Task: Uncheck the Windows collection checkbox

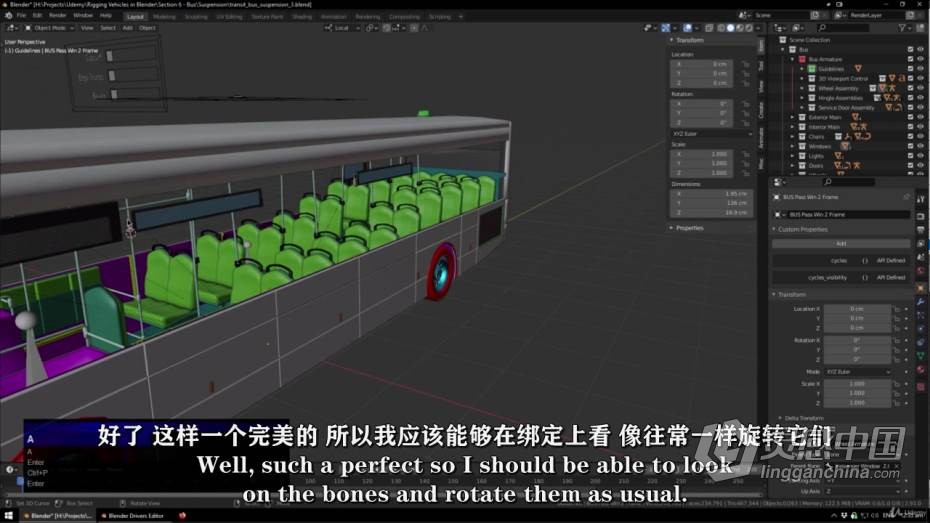Action: [910, 146]
